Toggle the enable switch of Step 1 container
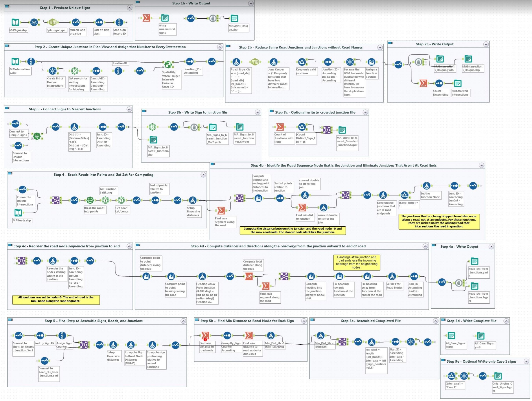Image resolution: width=532 pixels, height=401 pixels. coord(7,6)
